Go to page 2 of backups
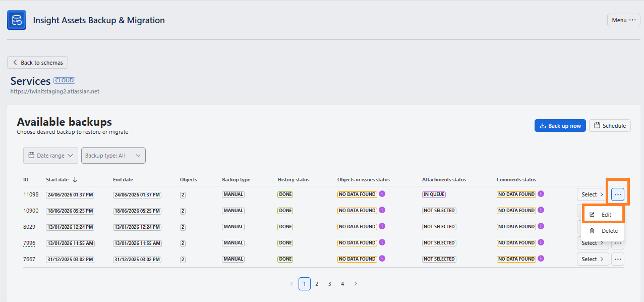Viewport: 644px width, 302px height. coord(317,284)
